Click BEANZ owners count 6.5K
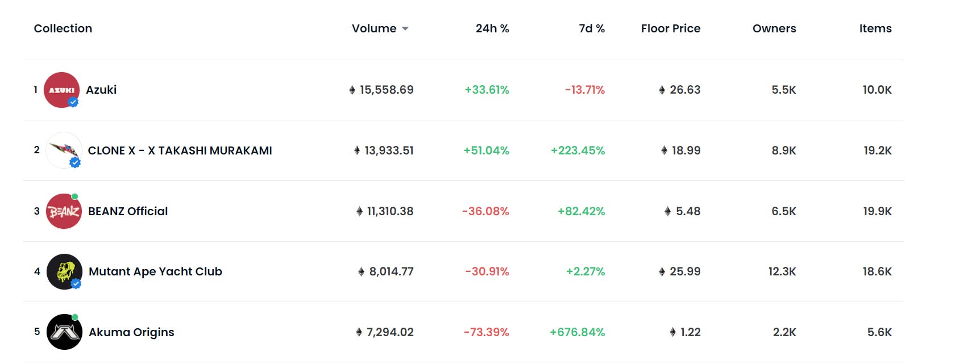 click(784, 211)
